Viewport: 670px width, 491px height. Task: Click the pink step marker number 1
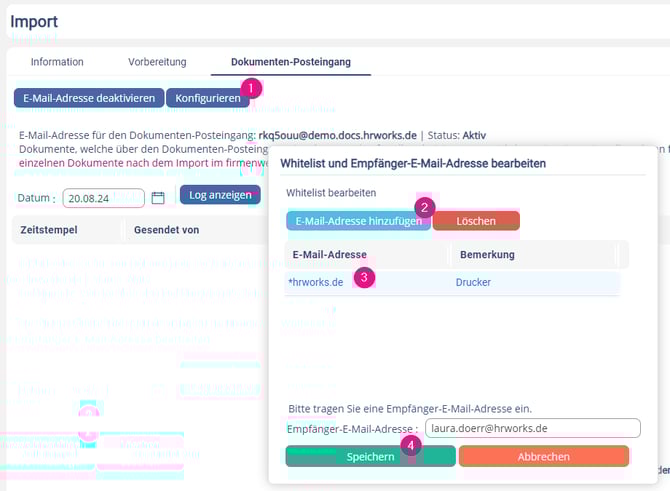(251, 88)
